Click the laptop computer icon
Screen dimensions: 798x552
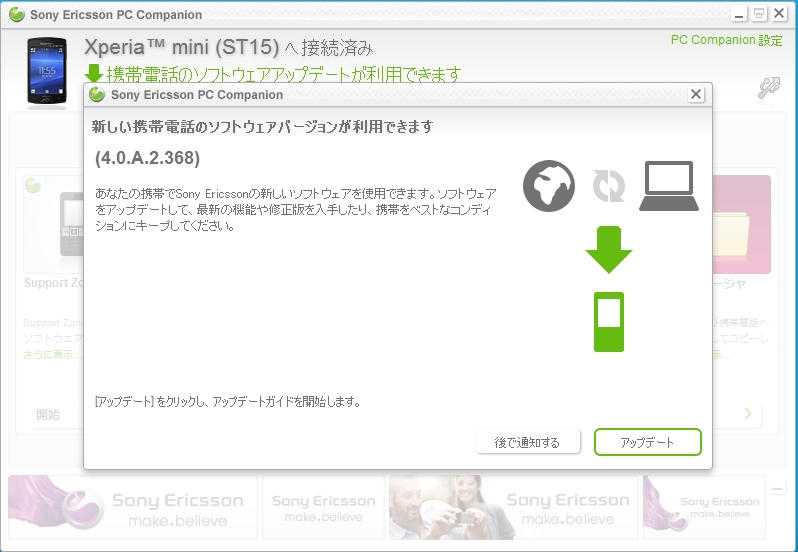point(668,186)
